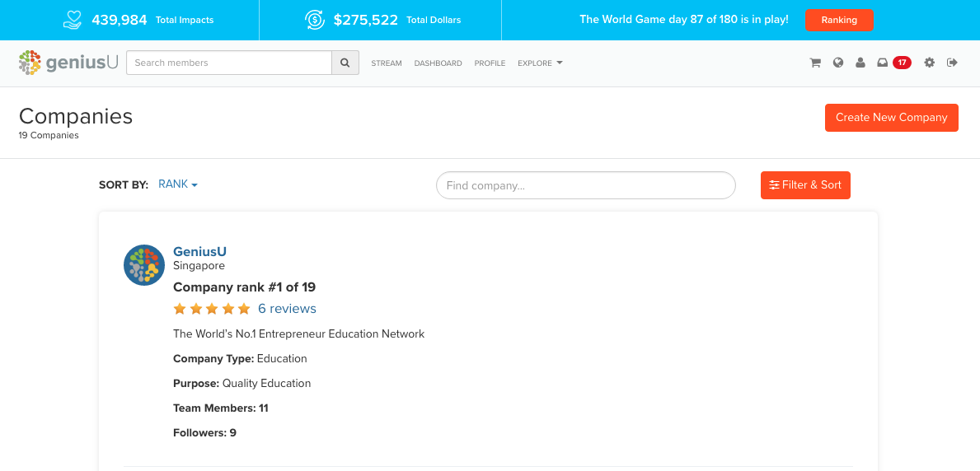The height and width of the screenshot is (471, 980).
Task: Click the Total Dollars coin icon
Action: click(x=315, y=20)
